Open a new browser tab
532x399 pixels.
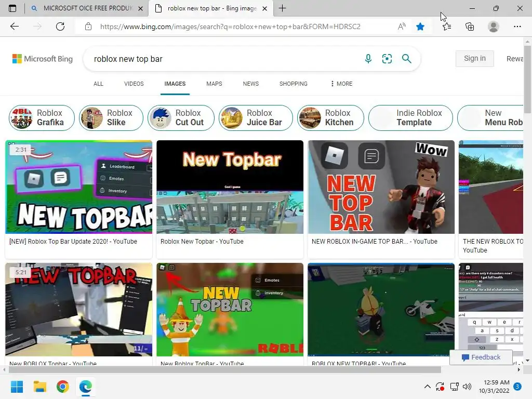tap(282, 8)
